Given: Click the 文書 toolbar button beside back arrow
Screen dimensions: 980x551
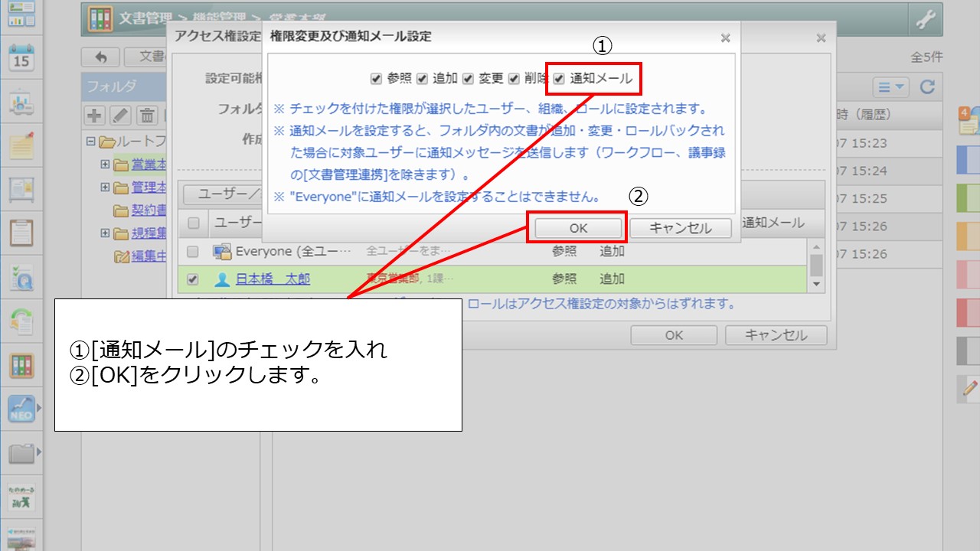Looking at the screenshot, I should coord(145,57).
